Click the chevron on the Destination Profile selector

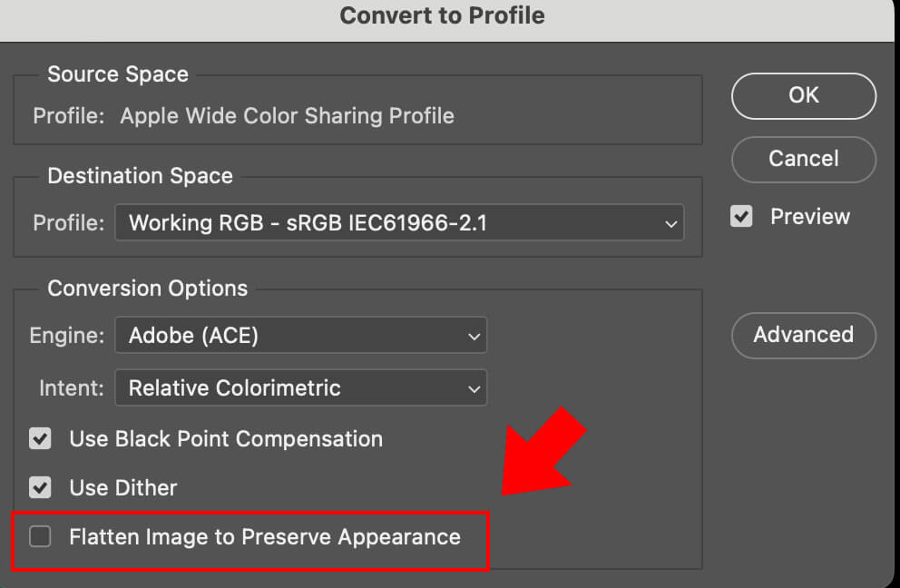tap(670, 222)
